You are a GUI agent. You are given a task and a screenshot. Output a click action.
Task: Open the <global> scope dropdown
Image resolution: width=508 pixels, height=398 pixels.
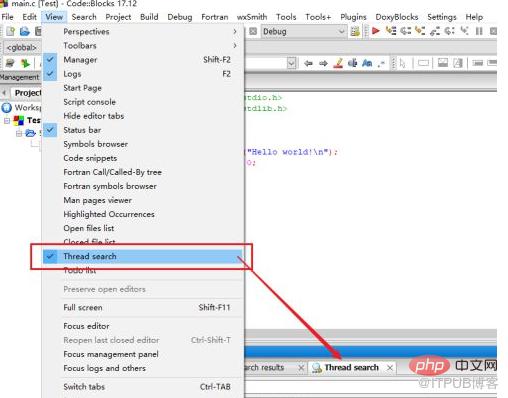[22, 47]
